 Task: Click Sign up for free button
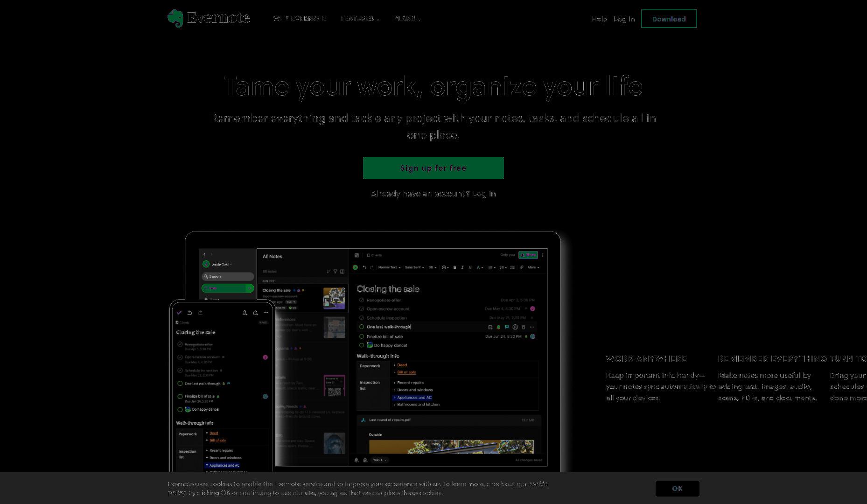coord(433,168)
